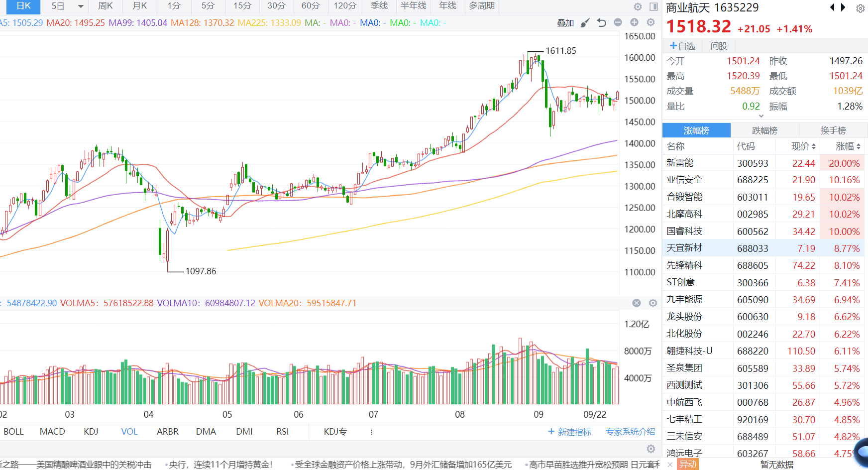Image resolution: width=868 pixels, height=470 pixels.
Task: Zoom in chart with plus icon
Action: tap(634, 22)
